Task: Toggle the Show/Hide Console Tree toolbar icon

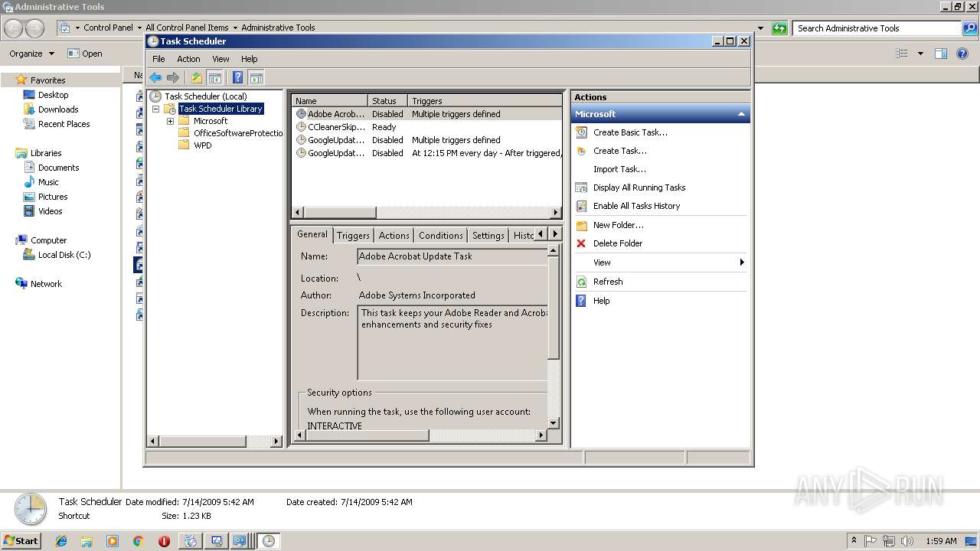Action: [215, 77]
